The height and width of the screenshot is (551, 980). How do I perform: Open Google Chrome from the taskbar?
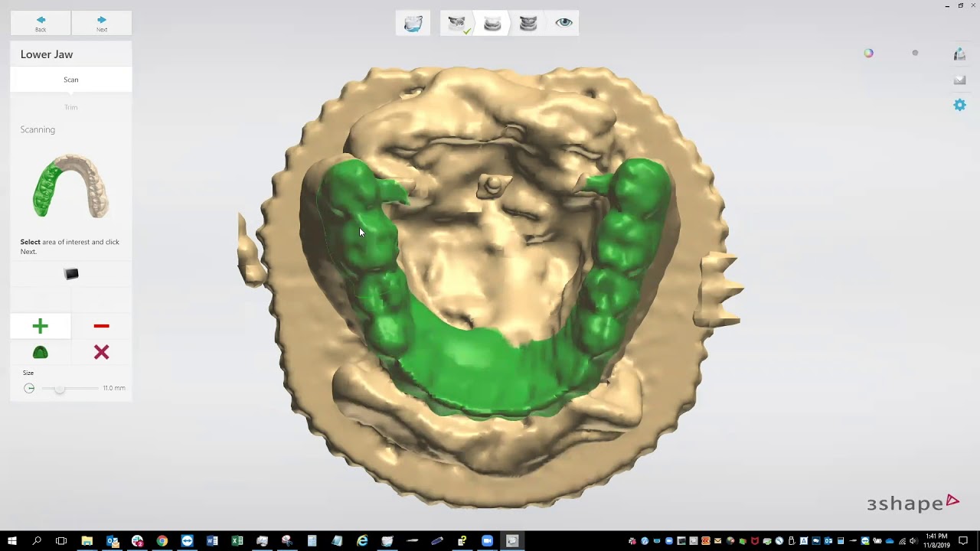pyautogui.click(x=162, y=541)
